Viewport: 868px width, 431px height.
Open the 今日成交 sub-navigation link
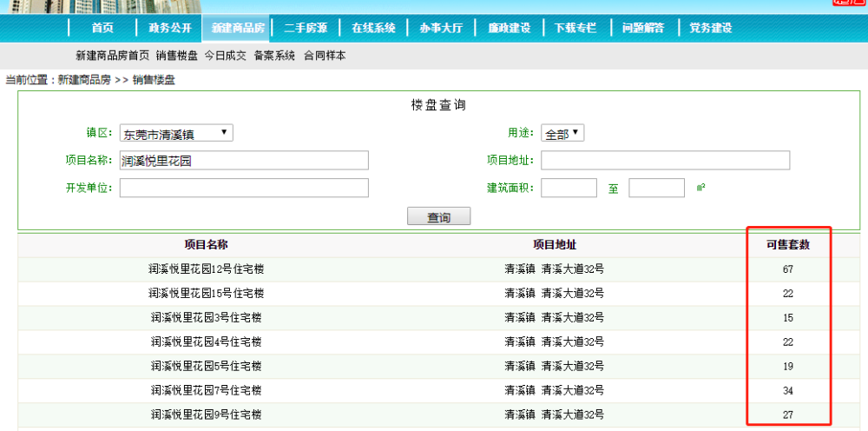click(226, 56)
